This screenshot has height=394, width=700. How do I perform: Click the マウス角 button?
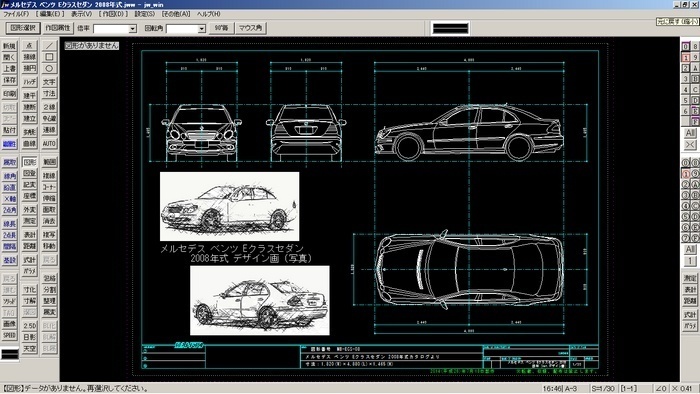(250, 28)
